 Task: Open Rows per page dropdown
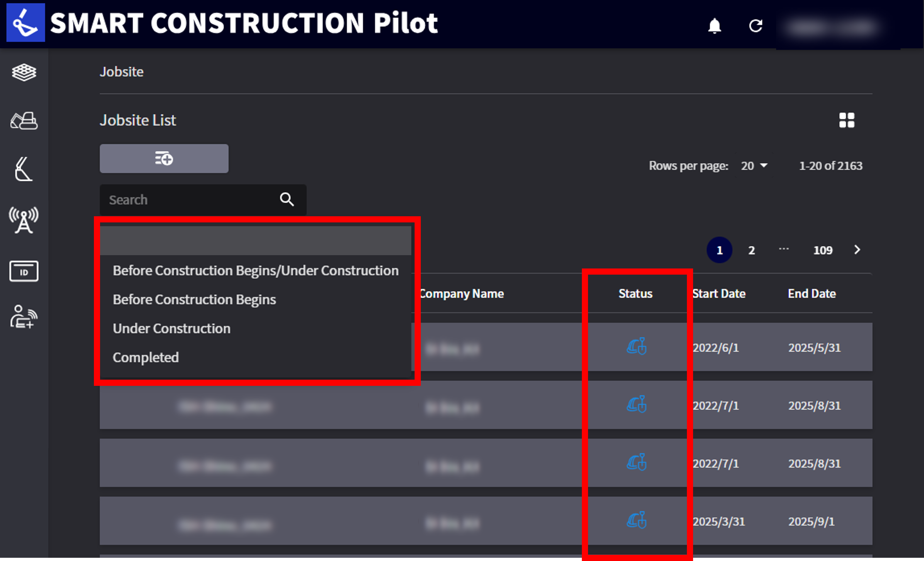[754, 166]
